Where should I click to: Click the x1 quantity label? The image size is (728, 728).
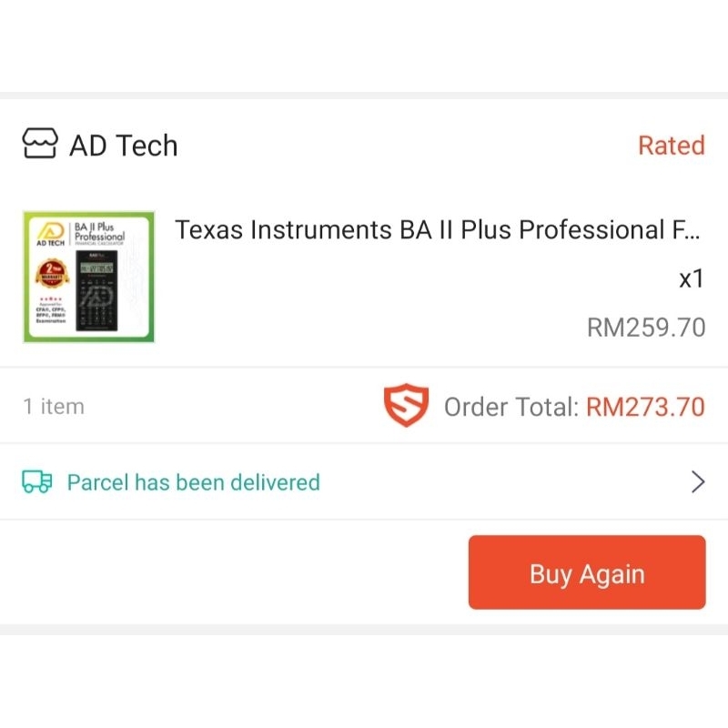692,278
